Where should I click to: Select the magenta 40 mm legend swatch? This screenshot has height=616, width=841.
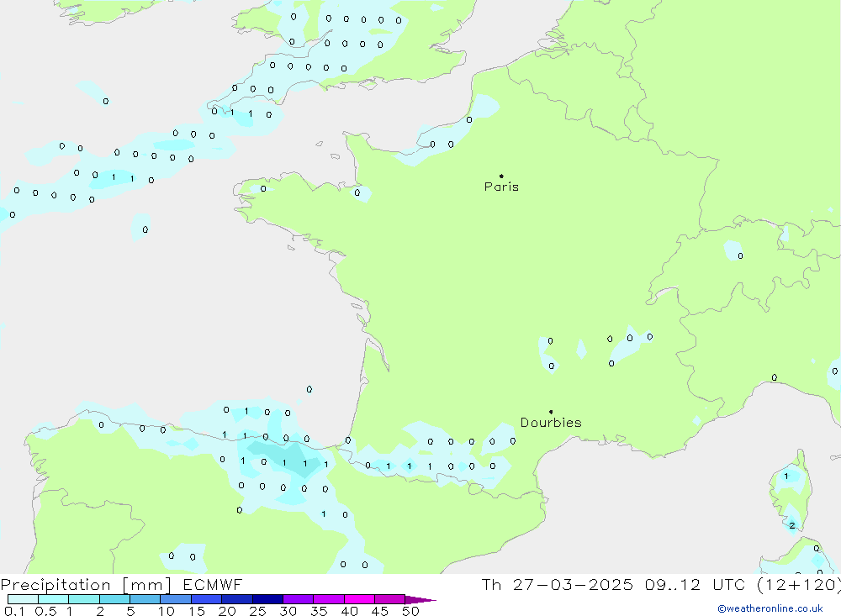point(359,599)
